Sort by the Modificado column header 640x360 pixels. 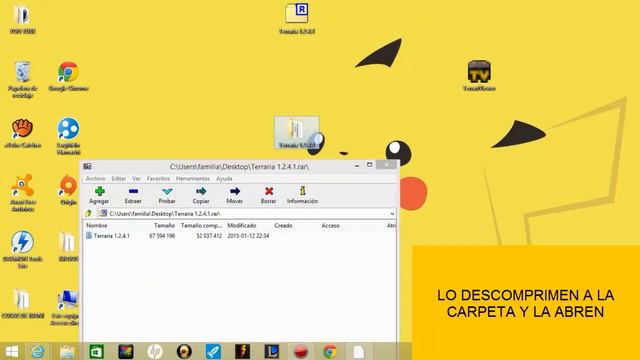click(242, 225)
